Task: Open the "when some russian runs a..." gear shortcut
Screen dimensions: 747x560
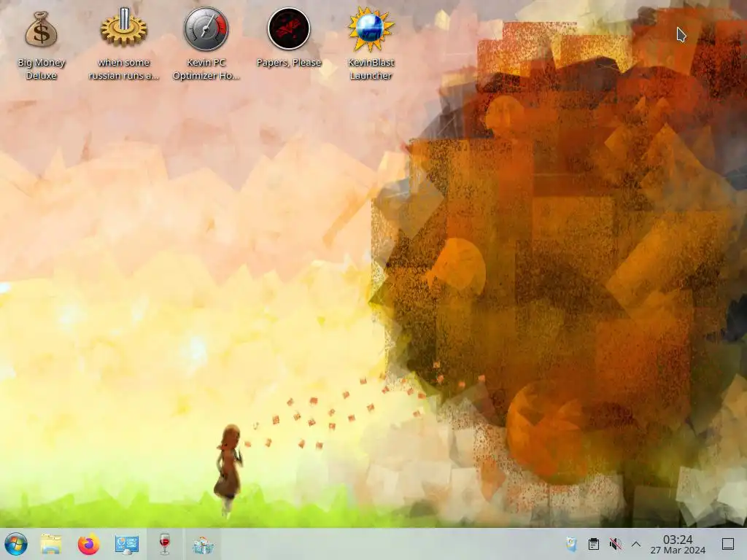Action: [x=124, y=28]
